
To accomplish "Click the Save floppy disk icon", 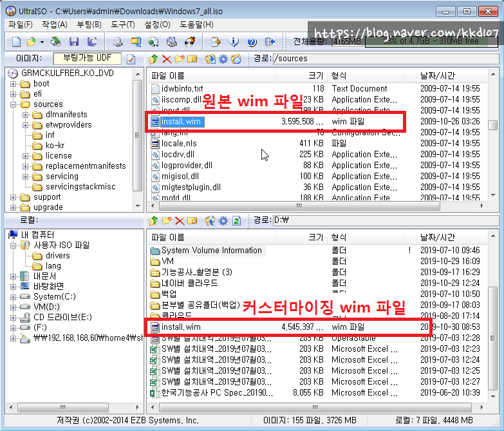I will (74, 42).
